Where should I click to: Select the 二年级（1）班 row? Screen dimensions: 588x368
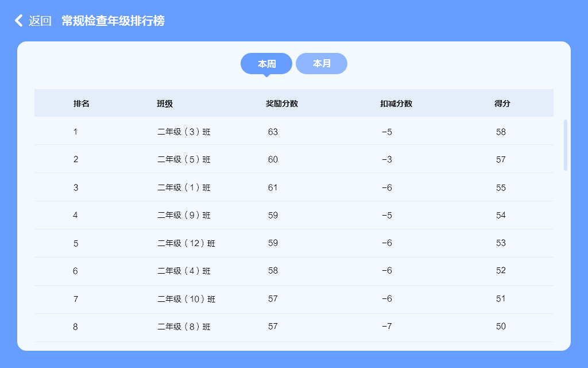(184, 187)
